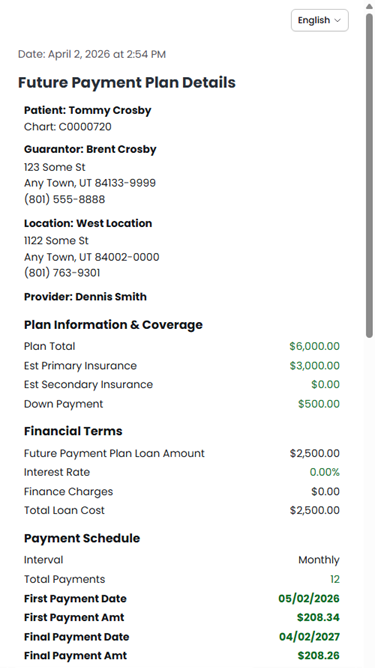The image size is (375, 668).
Task: Click the Guarantor: Brent Crosby label
Action: pyautogui.click(x=90, y=150)
